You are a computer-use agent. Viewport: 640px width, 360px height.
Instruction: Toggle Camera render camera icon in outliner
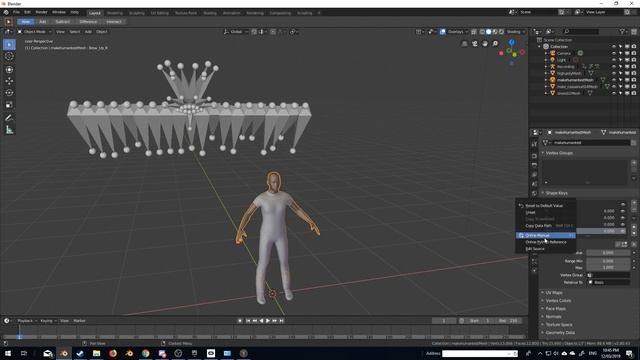(x=634, y=53)
